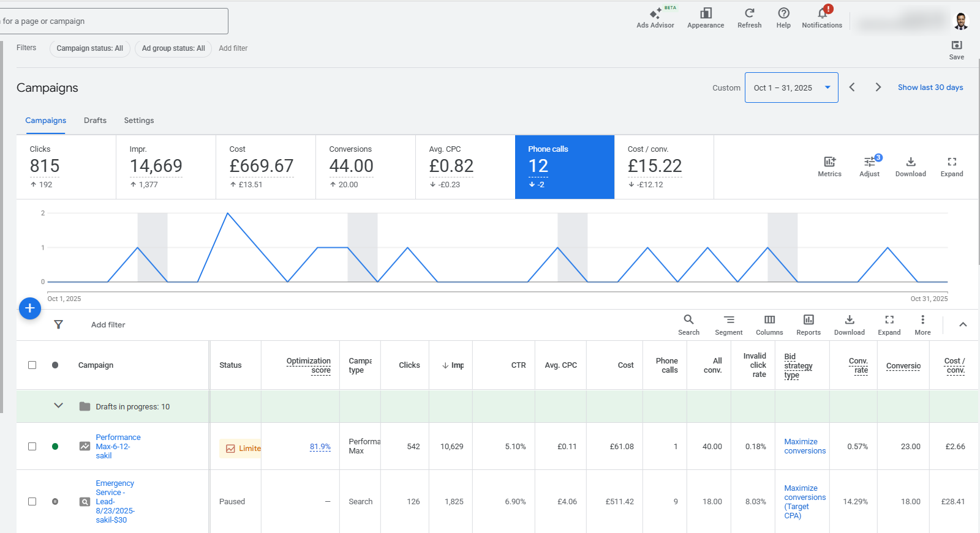Download the campaigns table
The image size is (980, 533).
(849, 324)
